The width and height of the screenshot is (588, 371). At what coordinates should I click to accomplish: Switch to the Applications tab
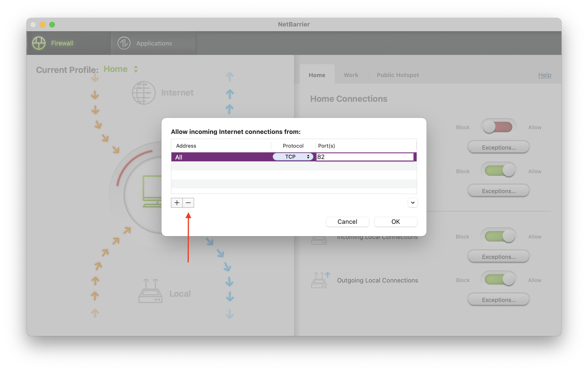pos(154,43)
